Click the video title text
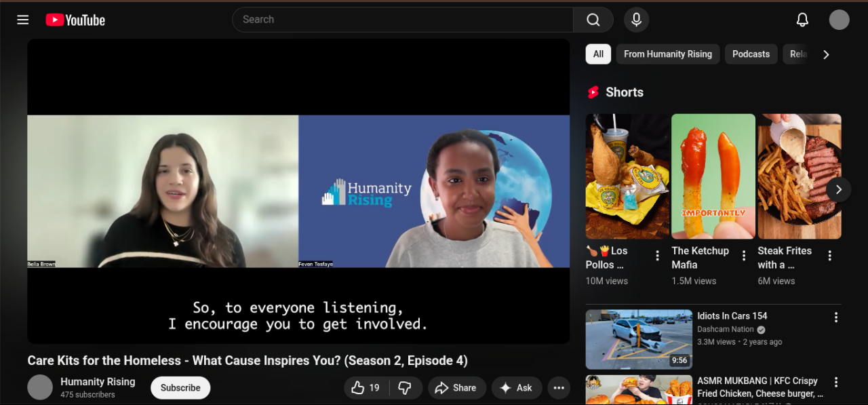Viewport: 868px width, 405px height. [248, 361]
